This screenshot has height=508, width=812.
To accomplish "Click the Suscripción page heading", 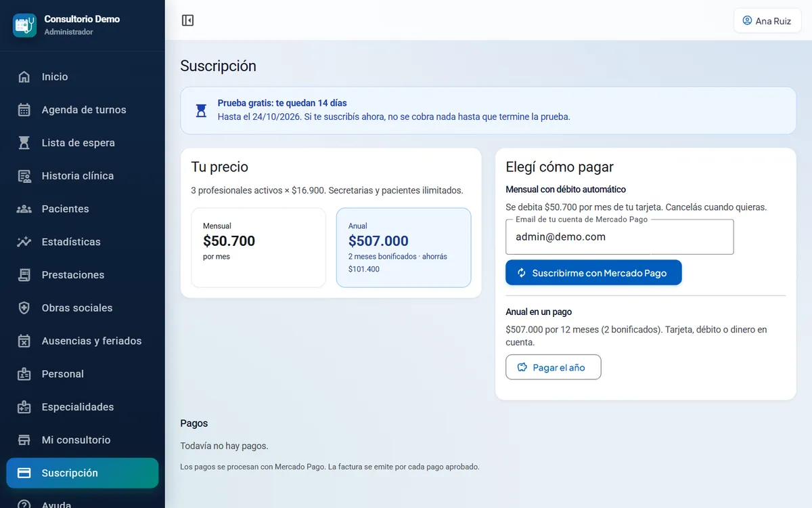I will [x=219, y=66].
